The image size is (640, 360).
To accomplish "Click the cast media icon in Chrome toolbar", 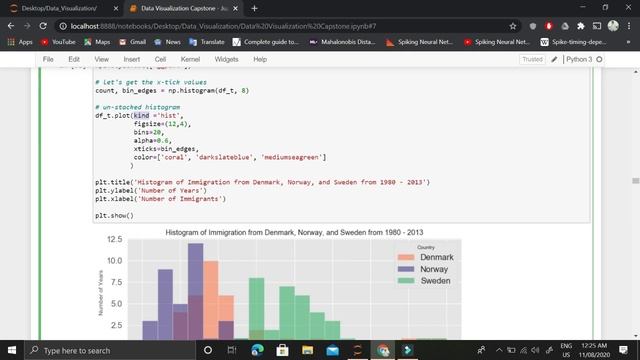I will click(597, 26).
